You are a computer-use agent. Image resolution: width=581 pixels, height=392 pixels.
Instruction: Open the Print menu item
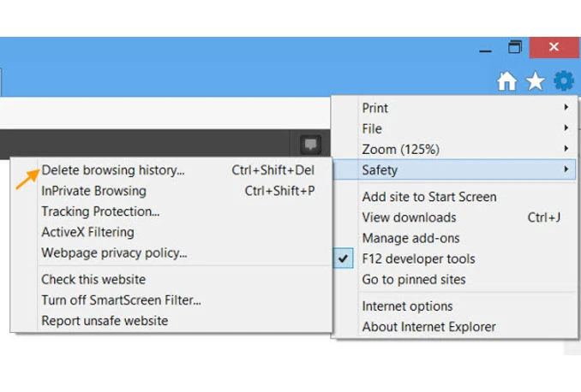pos(455,108)
